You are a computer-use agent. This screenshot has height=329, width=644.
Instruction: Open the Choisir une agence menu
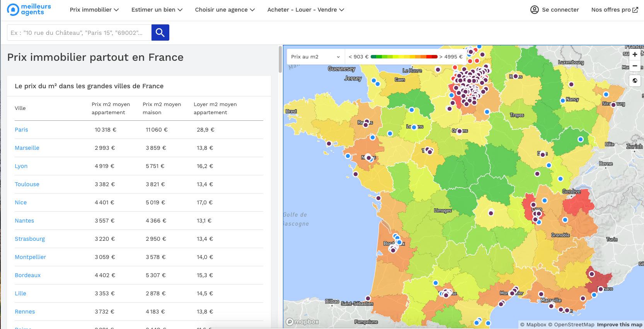(x=225, y=10)
